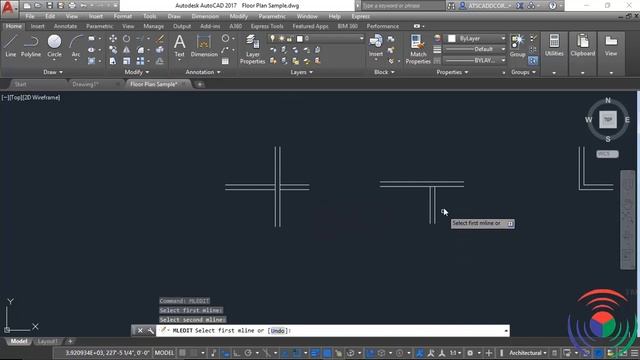Select the Polyline tool
Viewport: 640px width, 360px height.
31,46
